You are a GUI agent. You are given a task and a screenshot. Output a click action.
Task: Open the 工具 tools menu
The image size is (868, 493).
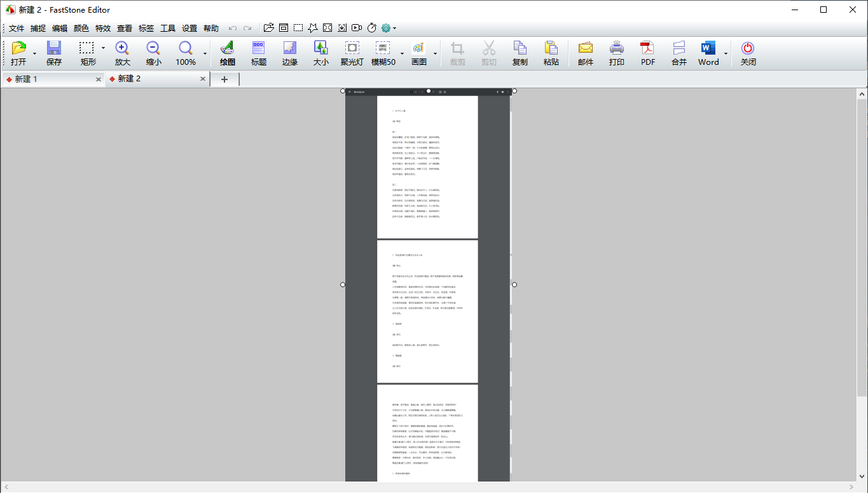point(168,28)
